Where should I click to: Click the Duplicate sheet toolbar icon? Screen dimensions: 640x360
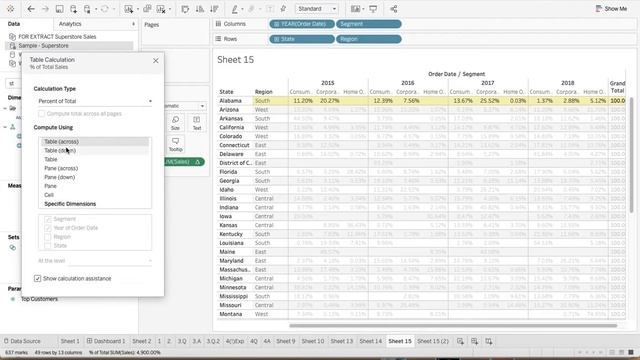click(147, 9)
